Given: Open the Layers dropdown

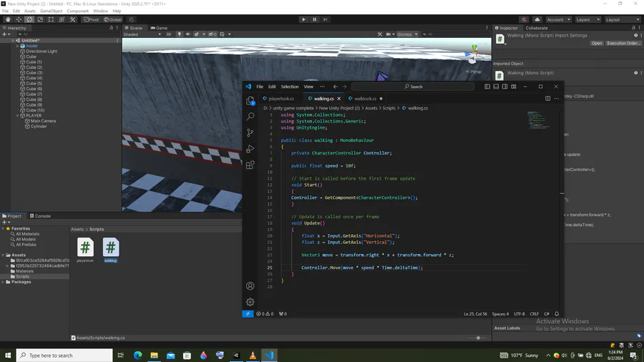Looking at the screenshot, I should [587, 19].
